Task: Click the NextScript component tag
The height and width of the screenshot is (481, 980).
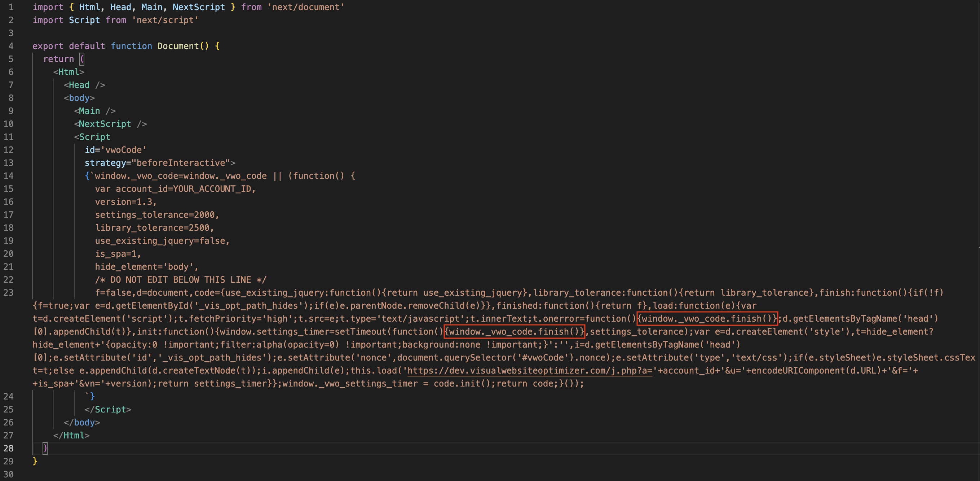Action: (x=110, y=124)
